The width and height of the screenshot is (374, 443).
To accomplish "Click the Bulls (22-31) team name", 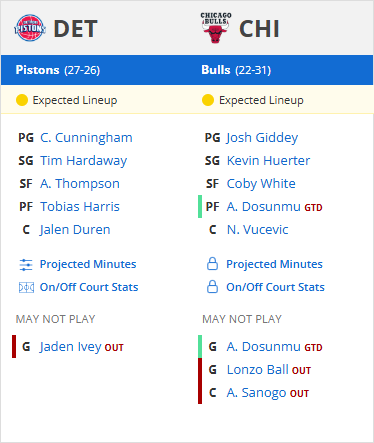I will [x=236, y=70].
